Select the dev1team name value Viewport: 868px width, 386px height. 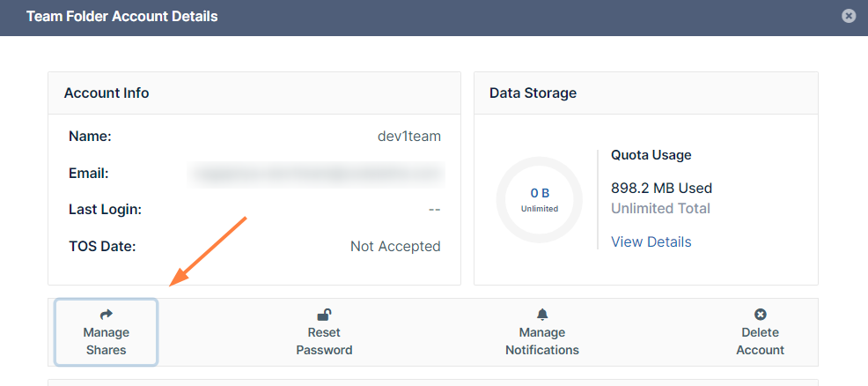408,137
